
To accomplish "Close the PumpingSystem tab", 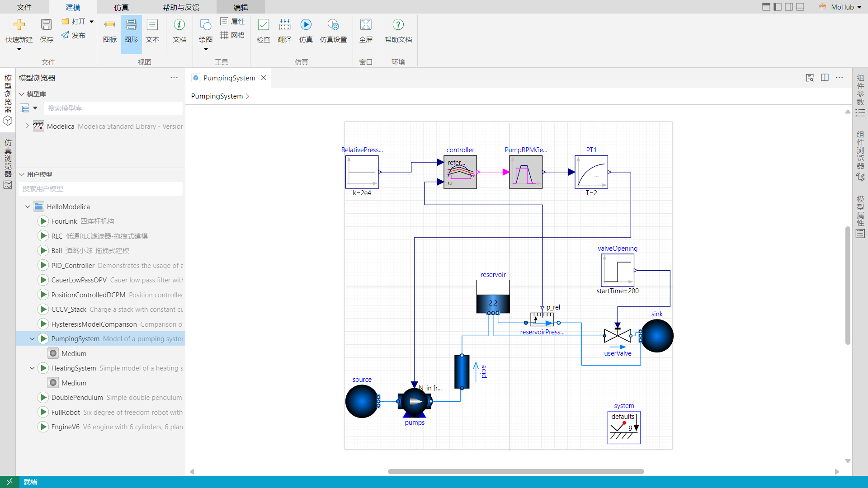I will [264, 78].
